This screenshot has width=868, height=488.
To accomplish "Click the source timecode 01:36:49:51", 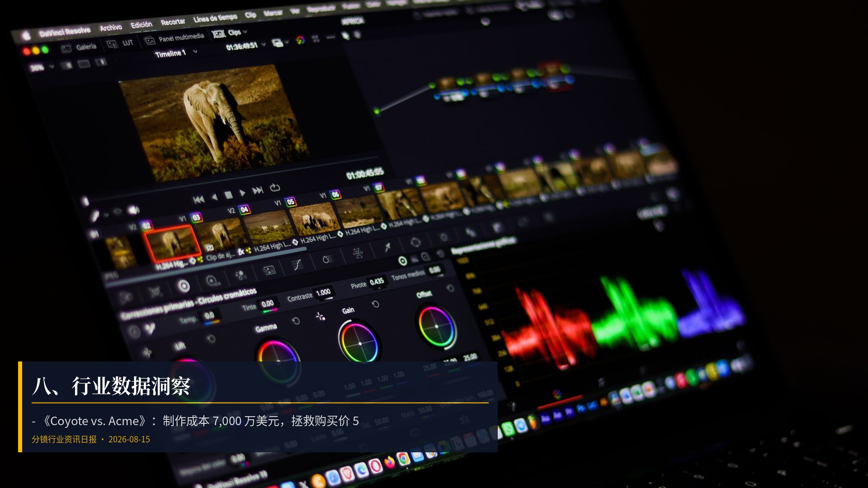I will (242, 46).
